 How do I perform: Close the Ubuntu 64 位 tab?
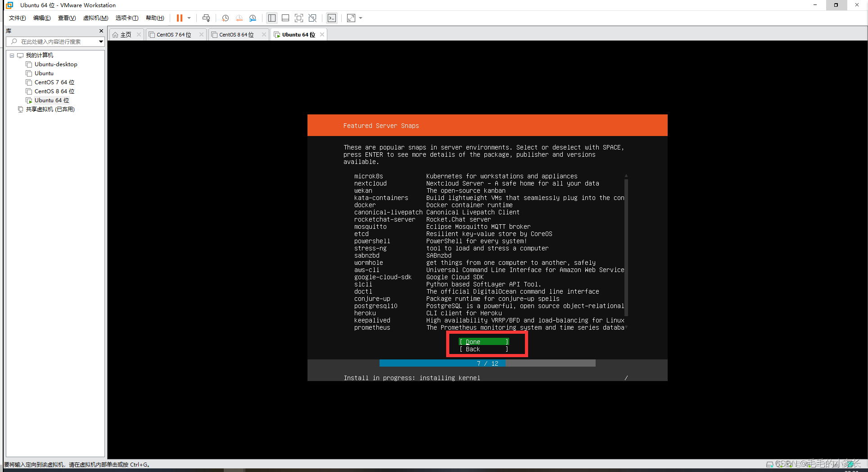pyautogui.click(x=322, y=35)
